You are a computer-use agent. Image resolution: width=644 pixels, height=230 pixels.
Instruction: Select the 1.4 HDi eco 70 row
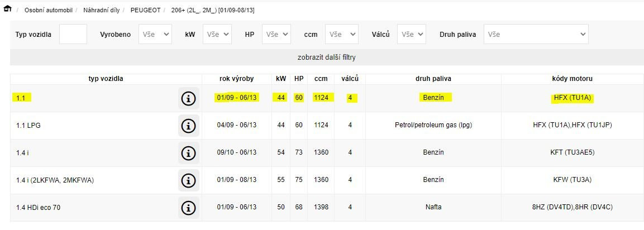(x=39, y=208)
